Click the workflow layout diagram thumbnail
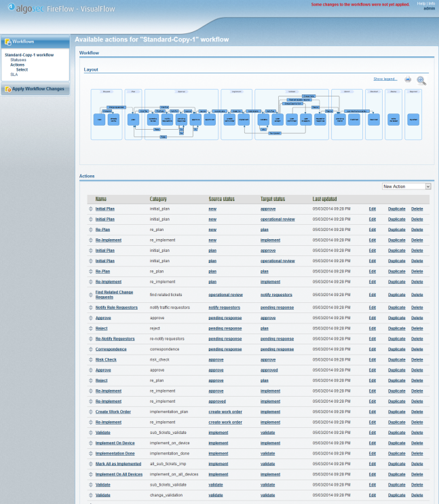 coord(256,114)
